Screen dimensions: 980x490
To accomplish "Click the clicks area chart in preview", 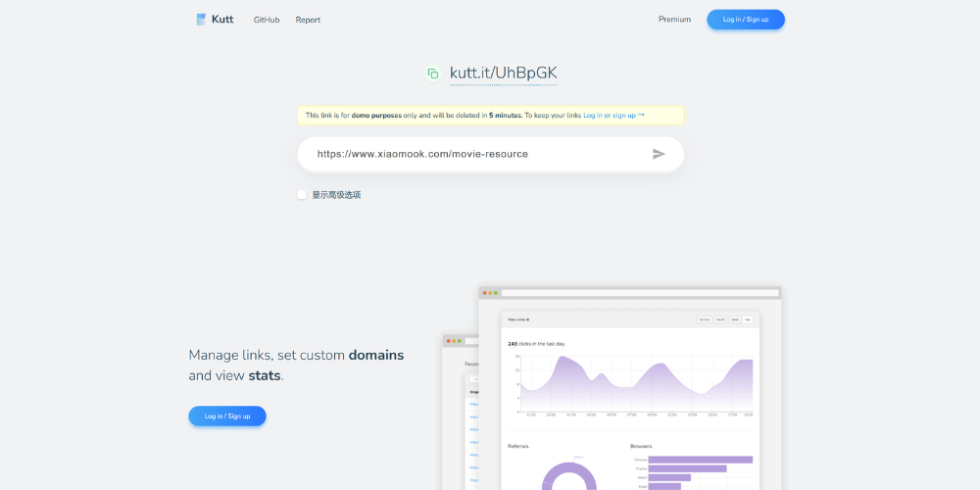I will coord(635,382).
